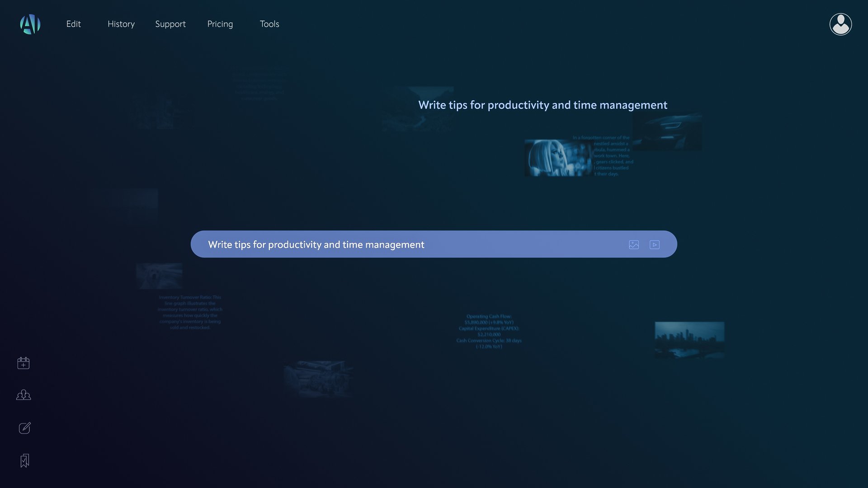Click the image attachment icon in prompt bar
This screenshot has width=868, height=488.
coord(634,244)
